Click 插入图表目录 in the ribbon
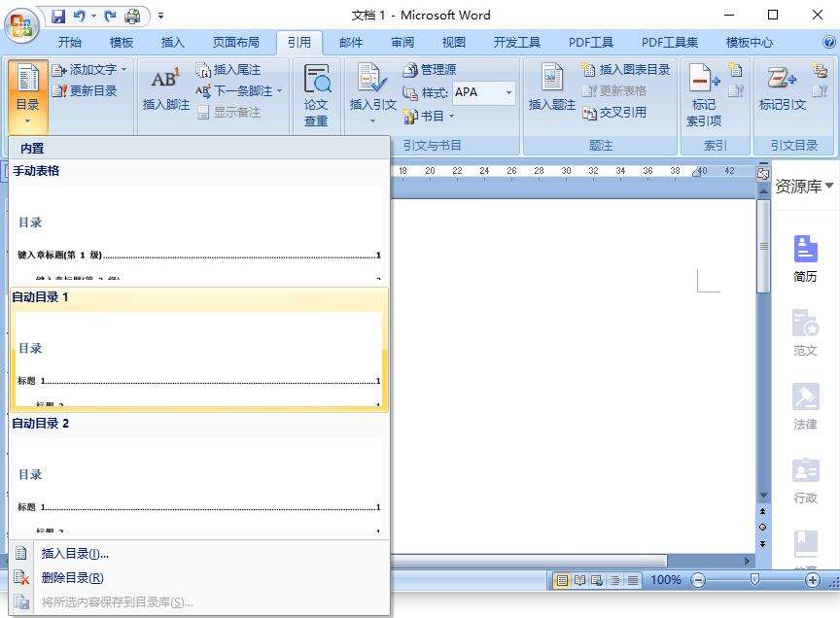Image resolution: width=840 pixels, height=618 pixels. (x=626, y=70)
